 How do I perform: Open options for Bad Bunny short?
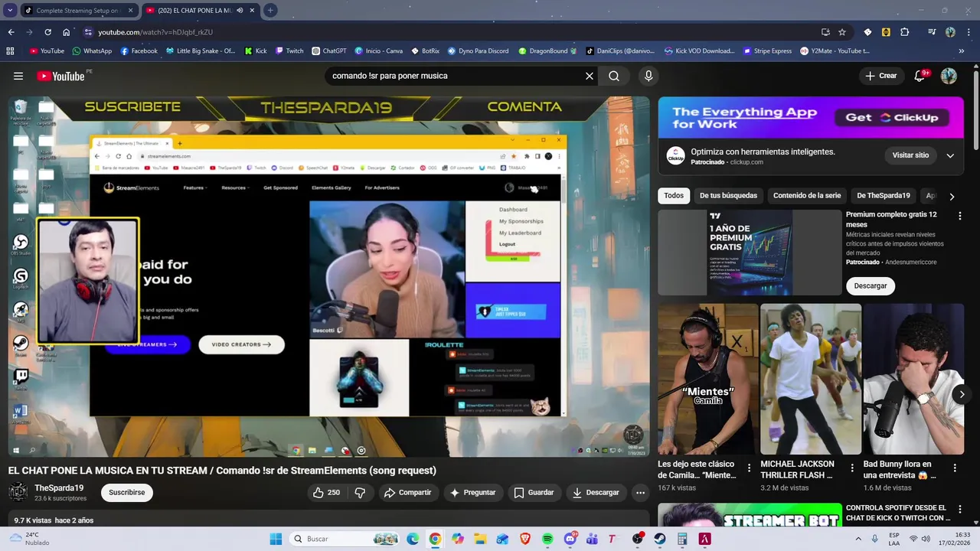point(955,468)
